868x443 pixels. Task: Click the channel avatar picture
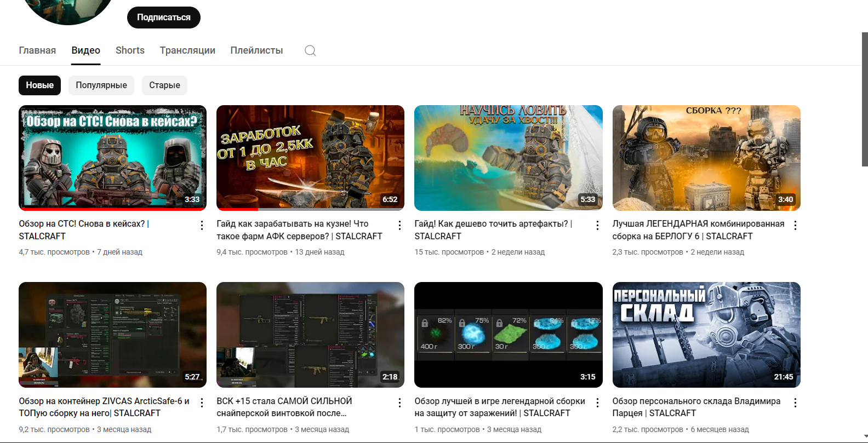67,10
